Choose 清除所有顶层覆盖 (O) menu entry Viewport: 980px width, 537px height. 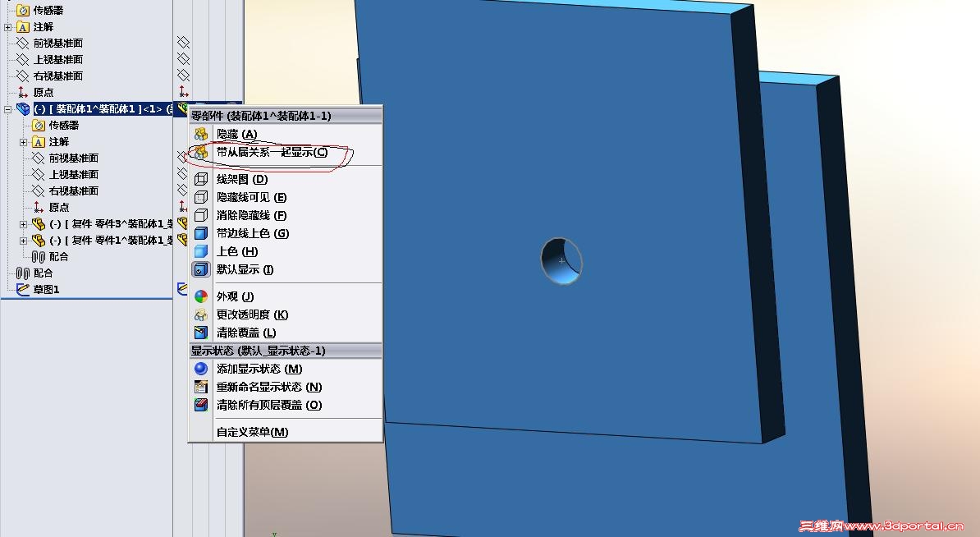coord(268,405)
